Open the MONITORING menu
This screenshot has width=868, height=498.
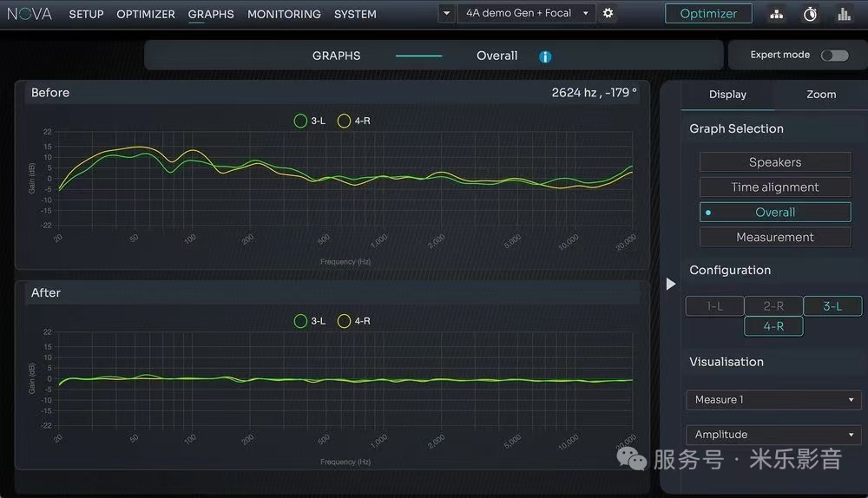(x=284, y=14)
